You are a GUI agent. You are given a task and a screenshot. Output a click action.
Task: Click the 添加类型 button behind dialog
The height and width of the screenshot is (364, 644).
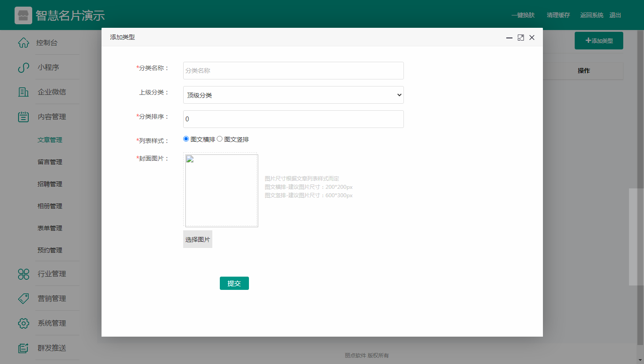pos(599,41)
